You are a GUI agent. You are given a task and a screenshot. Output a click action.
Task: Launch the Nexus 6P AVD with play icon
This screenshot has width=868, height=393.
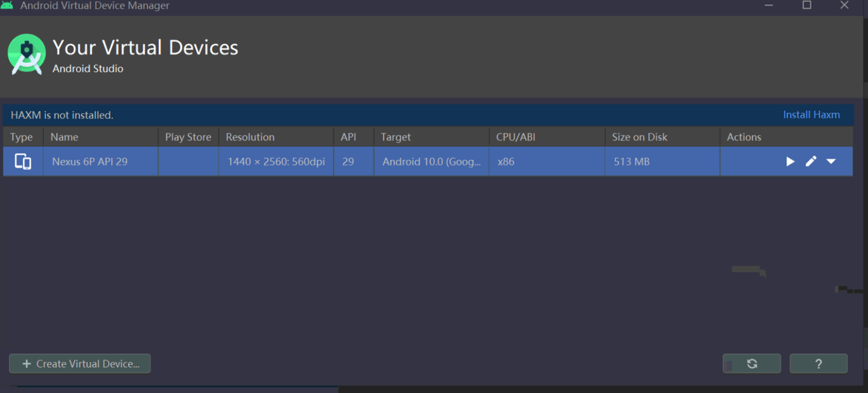tap(790, 161)
